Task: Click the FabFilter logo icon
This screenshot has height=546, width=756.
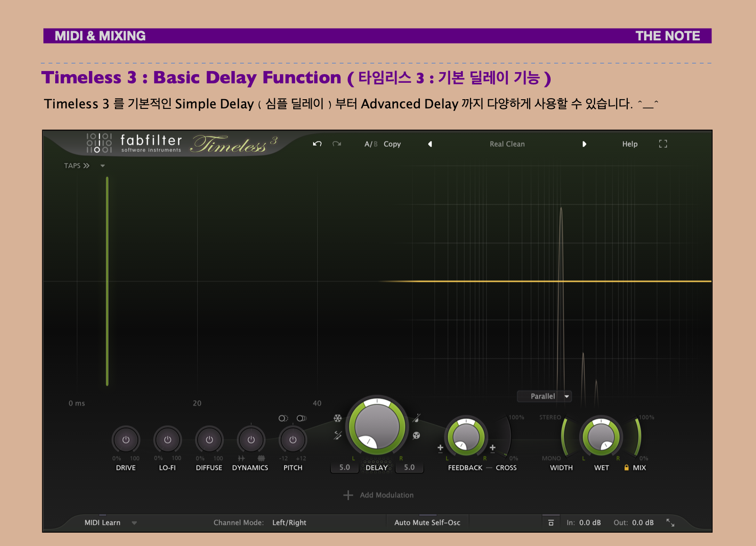Action: (99, 143)
